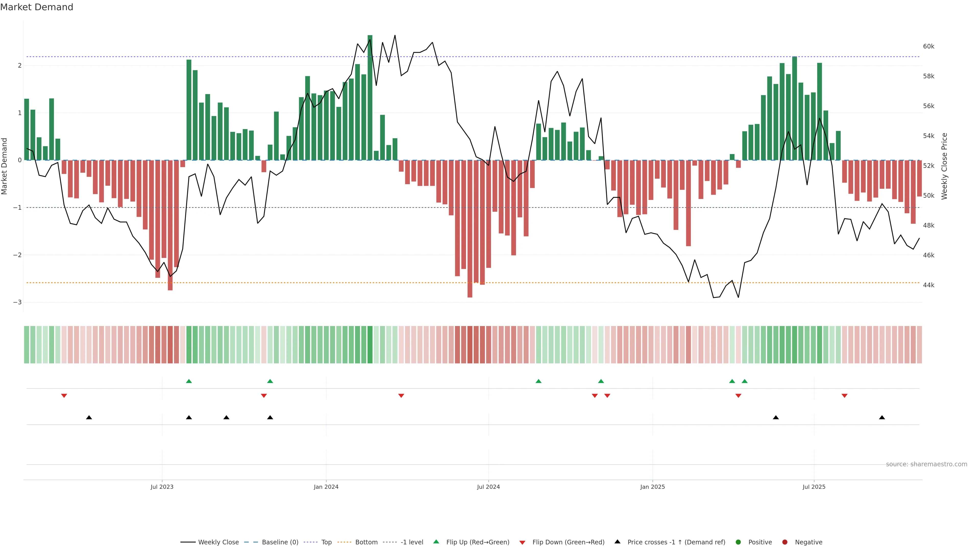
Task: Click the rightmost black price-cross triangle marker
Action: coord(882,418)
